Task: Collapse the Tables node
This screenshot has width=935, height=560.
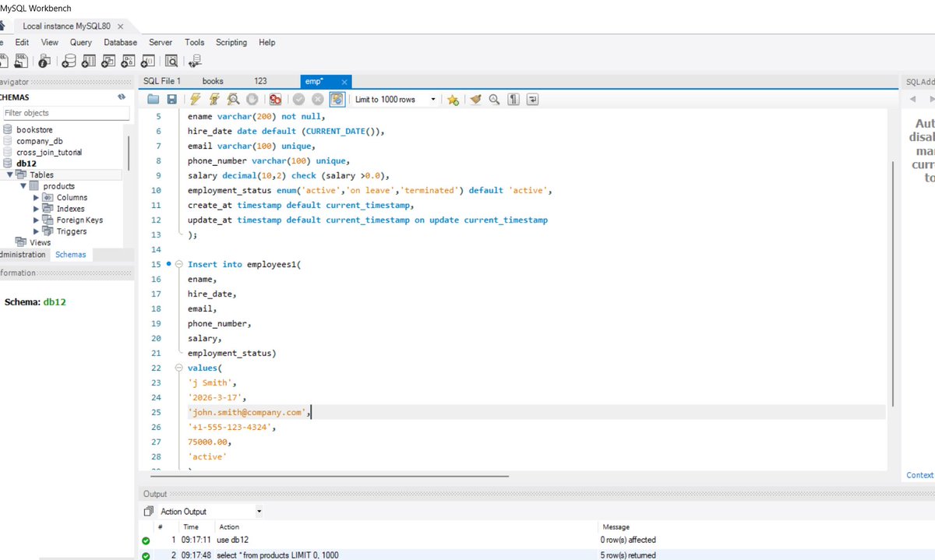Action: tap(10, 175)
